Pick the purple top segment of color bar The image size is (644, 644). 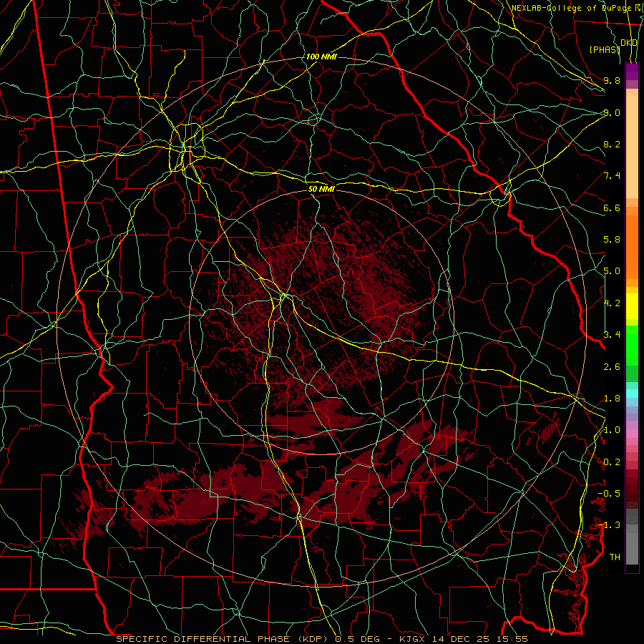point(632,72)
